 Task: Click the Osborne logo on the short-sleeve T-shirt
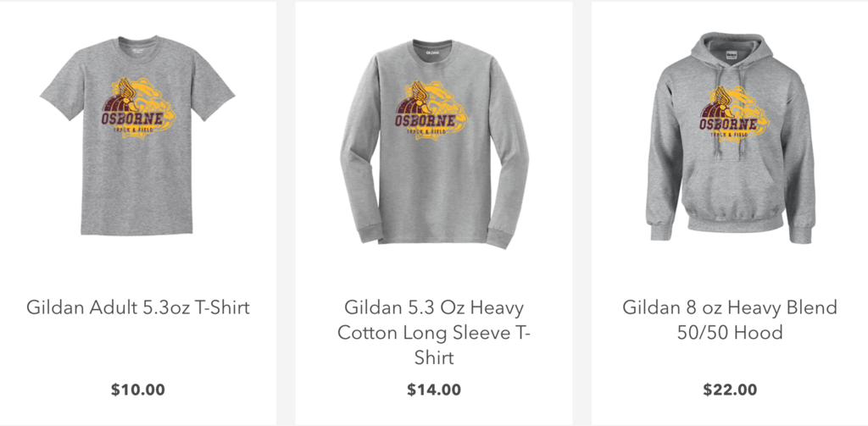(x=137, y=108)
